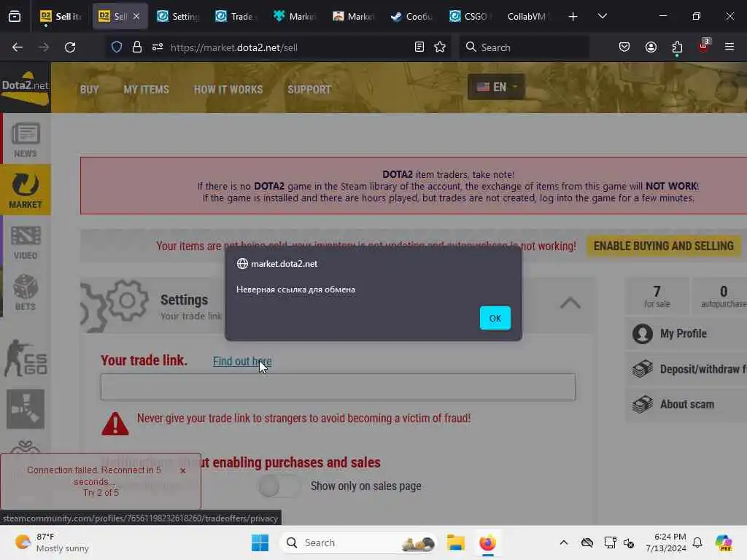The height and width of the screenshot is (560, 747).
Task: Open the red extension icon with badge
Action: tap(704, 46)
